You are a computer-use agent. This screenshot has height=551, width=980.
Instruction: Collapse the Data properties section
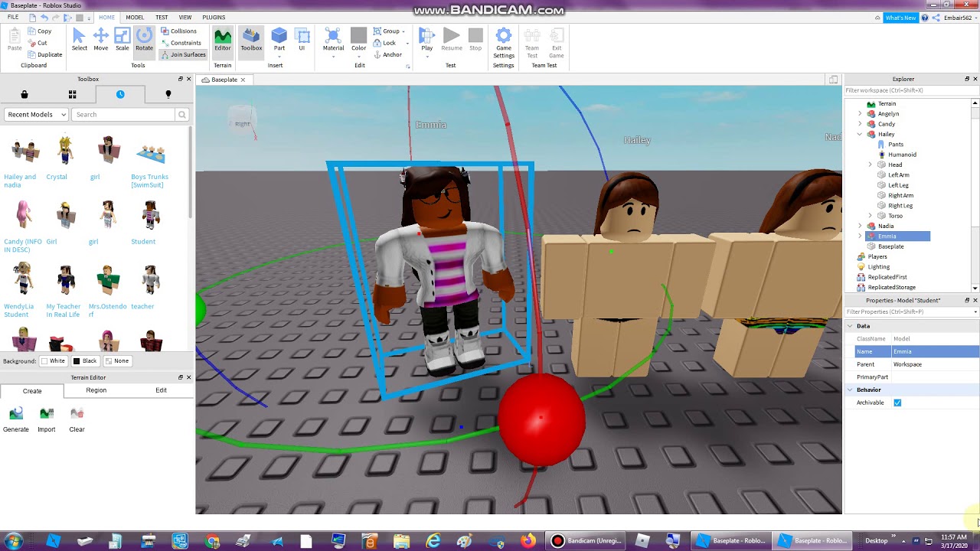click(x=850, y=326)
